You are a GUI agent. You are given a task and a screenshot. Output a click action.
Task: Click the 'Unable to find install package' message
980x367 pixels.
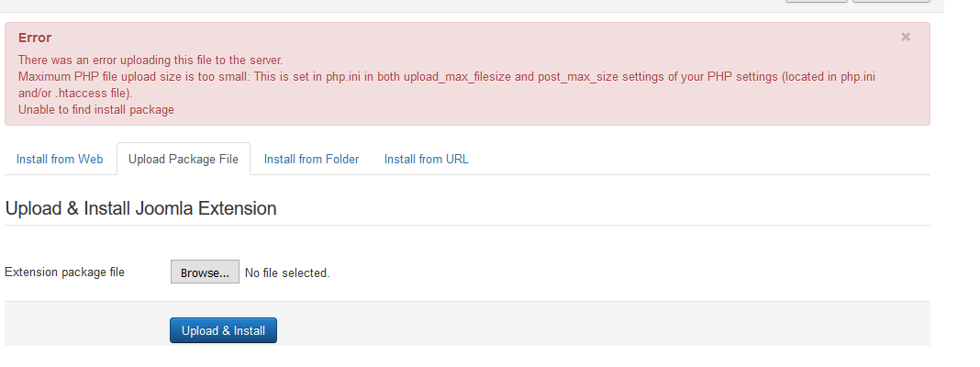coord(96,109)
